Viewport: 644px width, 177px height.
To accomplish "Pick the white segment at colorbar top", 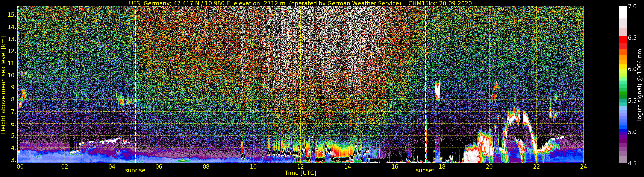I will [x=623, y=12].
